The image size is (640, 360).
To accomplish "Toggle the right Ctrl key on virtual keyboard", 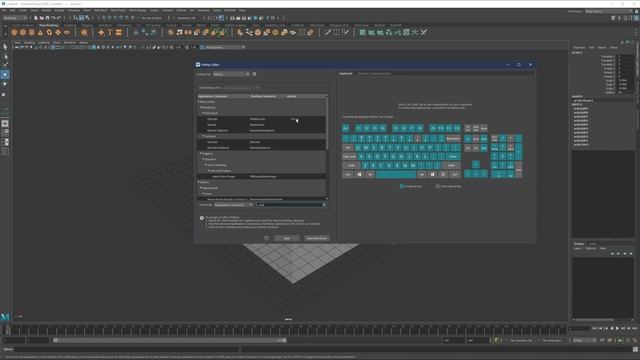I will [455, 174].
